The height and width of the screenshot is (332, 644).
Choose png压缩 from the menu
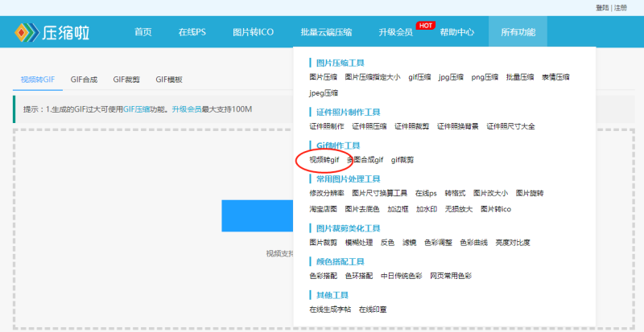(485, 76)
